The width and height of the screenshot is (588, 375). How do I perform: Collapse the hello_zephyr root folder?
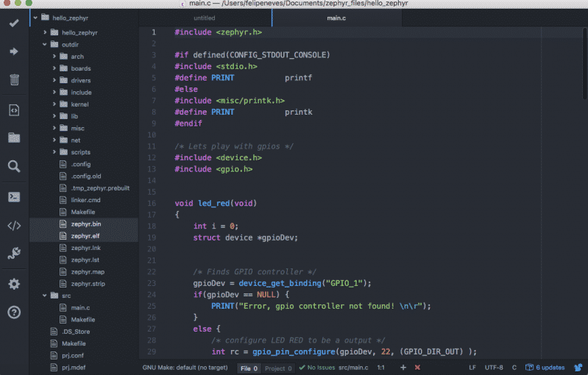(x=35, y=18)
